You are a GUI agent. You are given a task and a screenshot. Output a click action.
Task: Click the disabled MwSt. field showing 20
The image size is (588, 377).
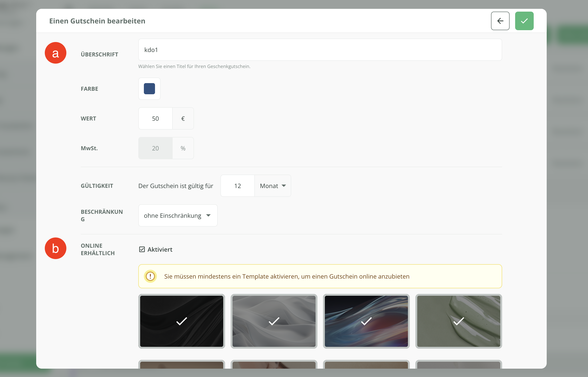tap(155, 148)
